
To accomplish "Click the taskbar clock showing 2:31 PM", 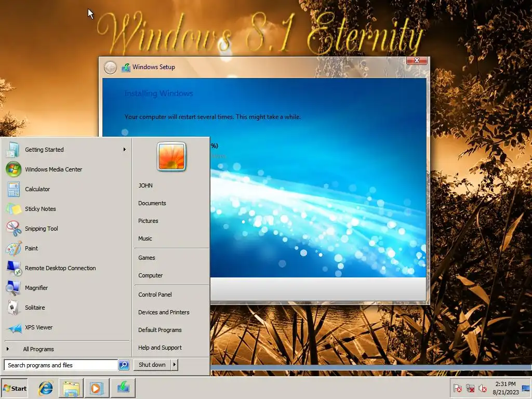I will pos(505,384).
